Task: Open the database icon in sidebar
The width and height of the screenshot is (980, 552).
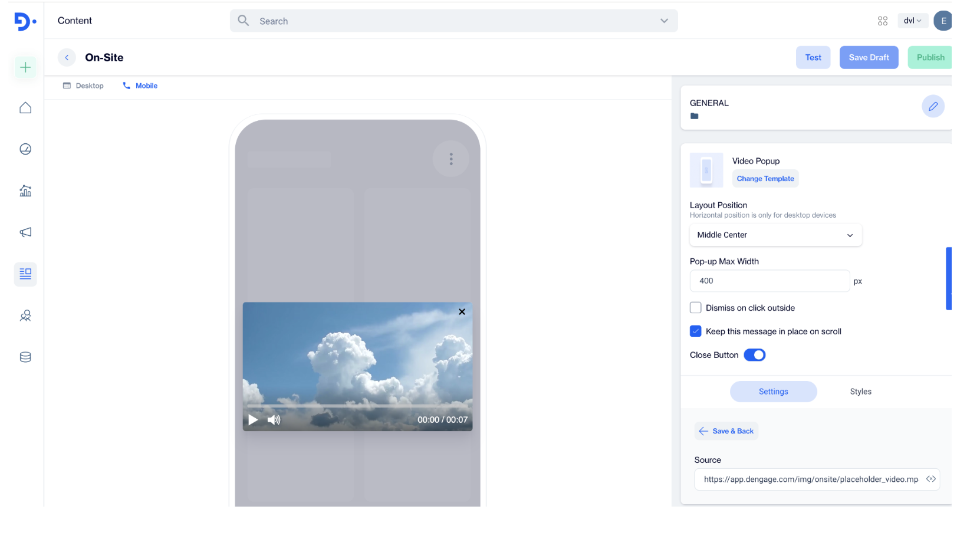Action: pos(25,357)
